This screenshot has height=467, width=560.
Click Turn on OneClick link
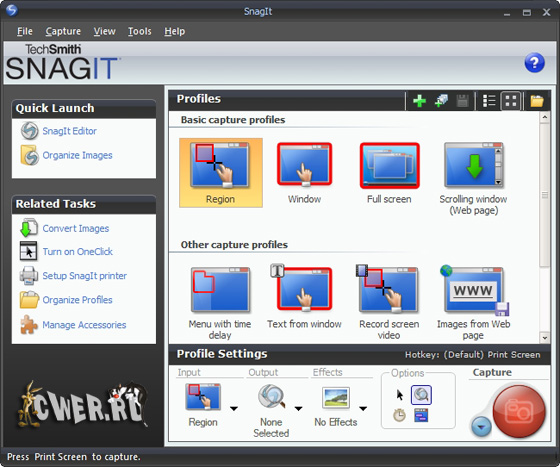click(78, 252)
